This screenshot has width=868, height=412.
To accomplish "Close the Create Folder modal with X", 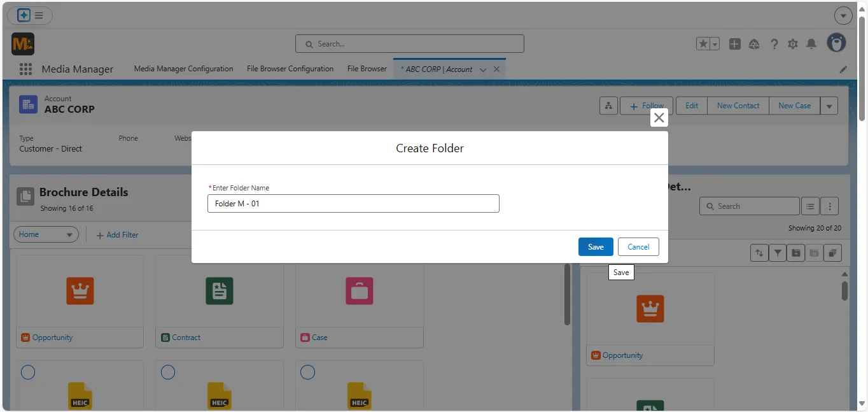I will (659, 118).
